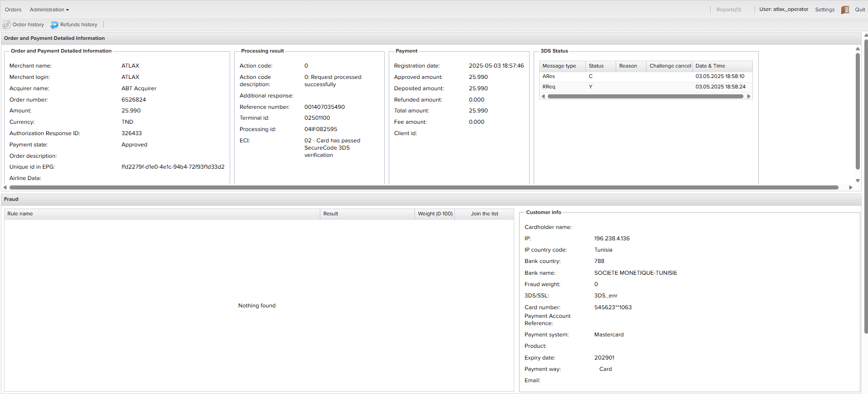
Task: Click right arrow of order details horizontal scrollbar
Action: pos(851,187)
